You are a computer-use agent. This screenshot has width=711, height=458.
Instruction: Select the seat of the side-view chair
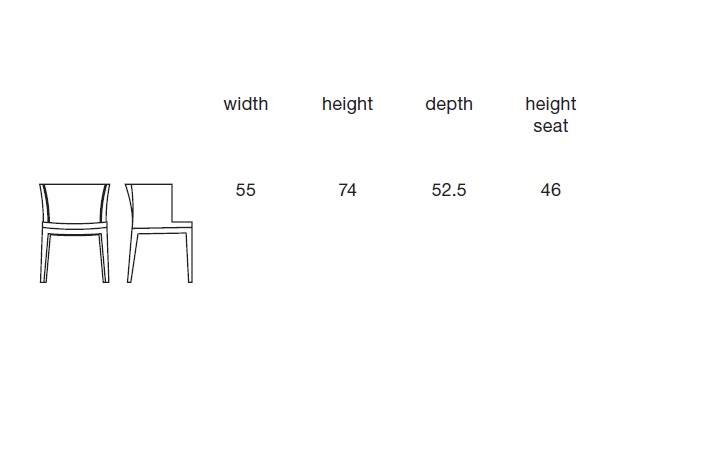tap(162, 228)
